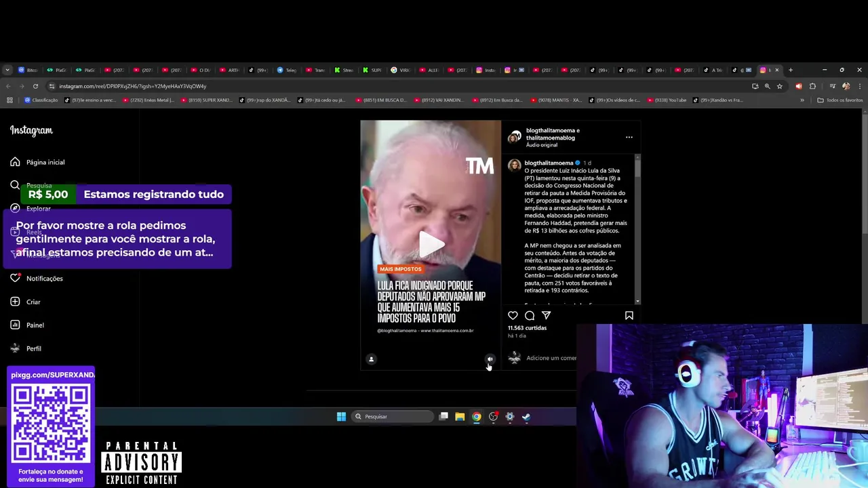Image resolution: width=868 pixels, height=488 pixels.
Task: Open the post header profile picture
Action: (515, 137)
